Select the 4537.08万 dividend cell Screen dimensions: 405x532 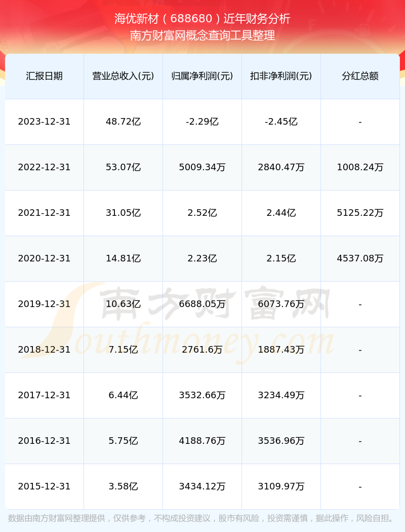point(360,258)
